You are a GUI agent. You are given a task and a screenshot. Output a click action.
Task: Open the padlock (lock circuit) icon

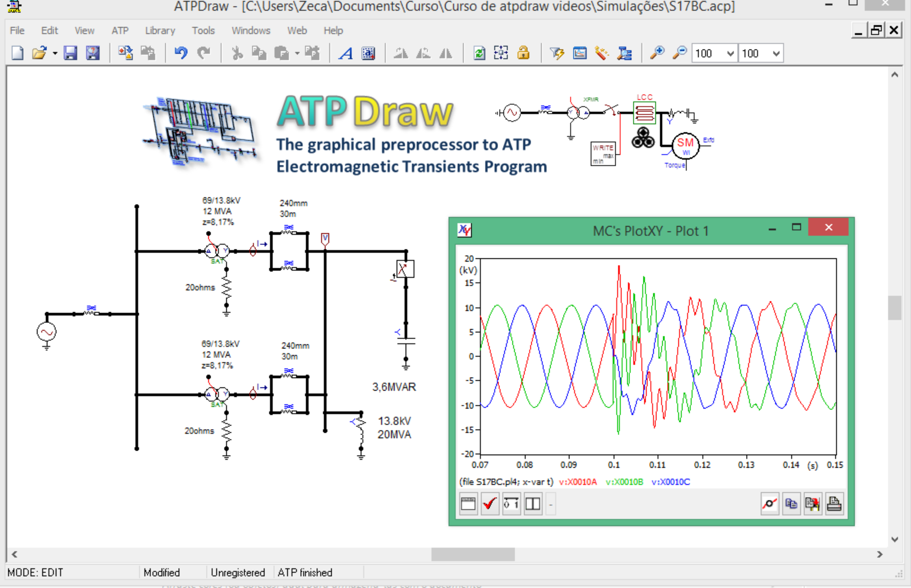coord(523,53)
